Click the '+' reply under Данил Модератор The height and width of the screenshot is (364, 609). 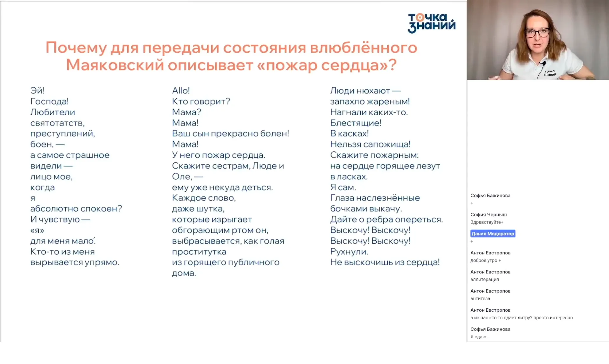pos(472,241)
